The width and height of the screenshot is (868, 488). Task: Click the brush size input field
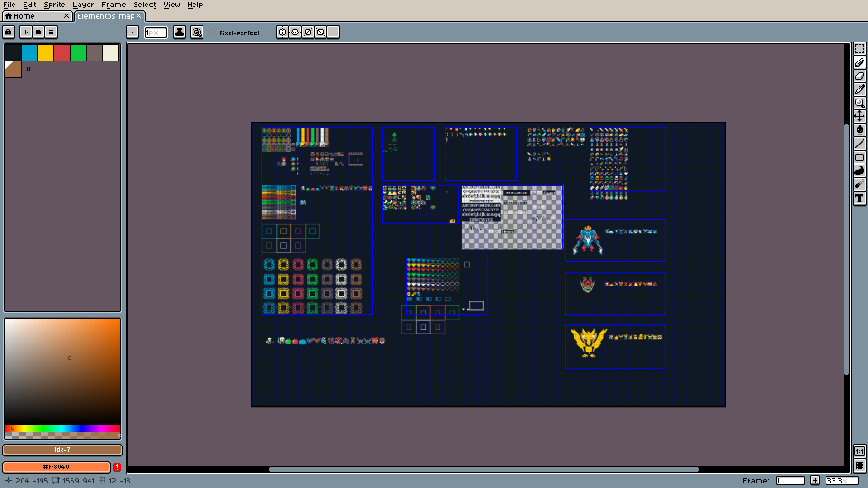point(156,33)
